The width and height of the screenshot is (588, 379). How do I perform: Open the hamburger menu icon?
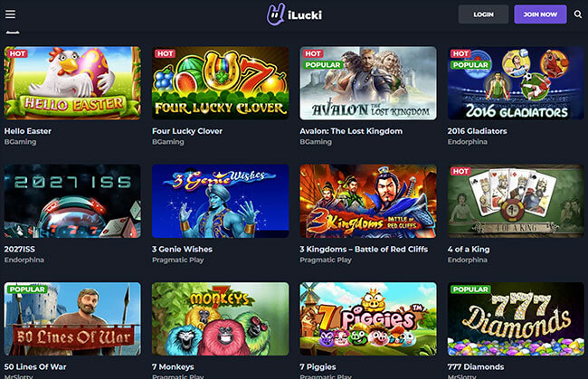[11, 14]
